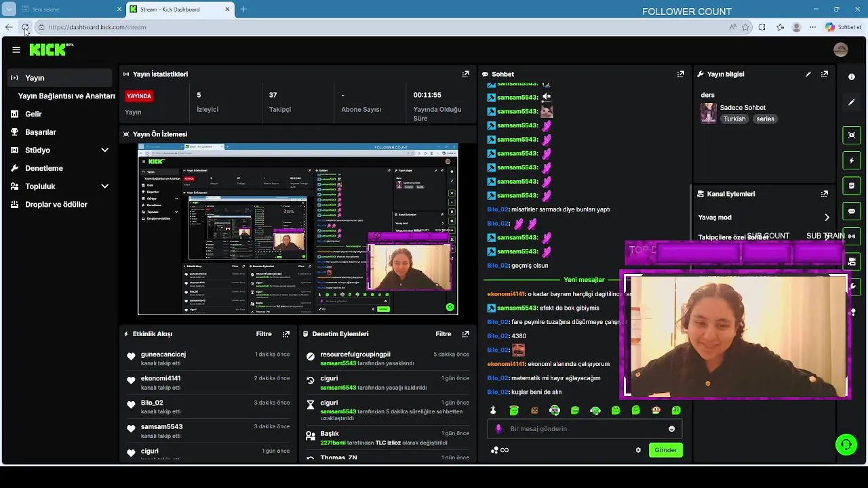Open the Sohbet et Copilot button
Screen dimensions: 868x488
(x=843, y=27)
